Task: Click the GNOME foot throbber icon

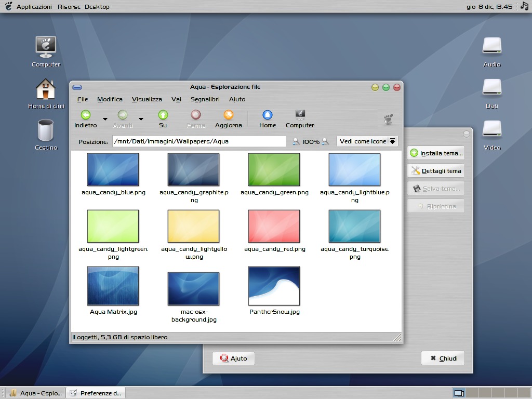Action: pyautogui.click(x=388, y=119)
